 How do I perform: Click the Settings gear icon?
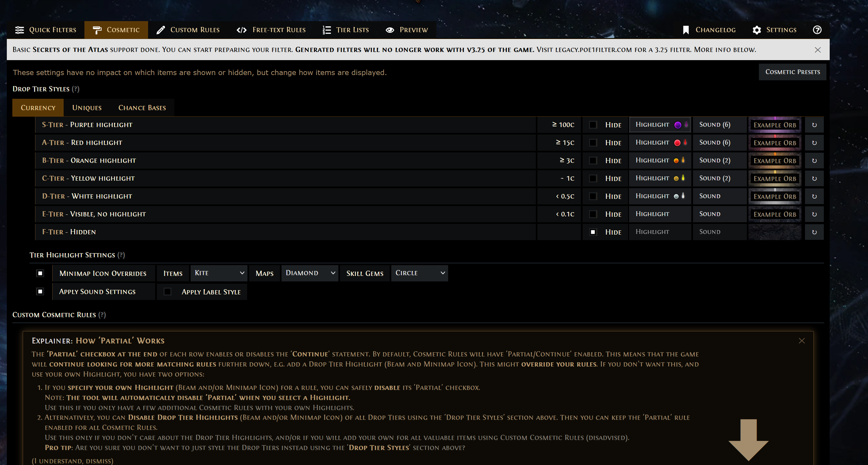point(757,30)
